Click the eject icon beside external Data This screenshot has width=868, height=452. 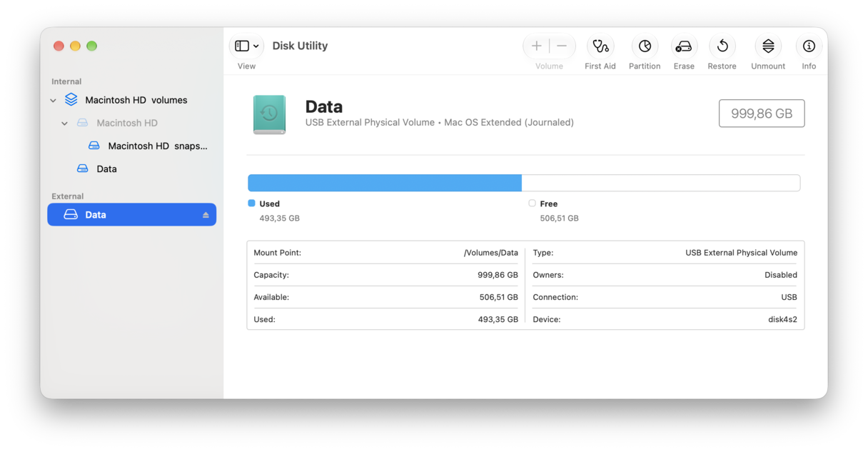pyautogui.click(x=206, y=215)
